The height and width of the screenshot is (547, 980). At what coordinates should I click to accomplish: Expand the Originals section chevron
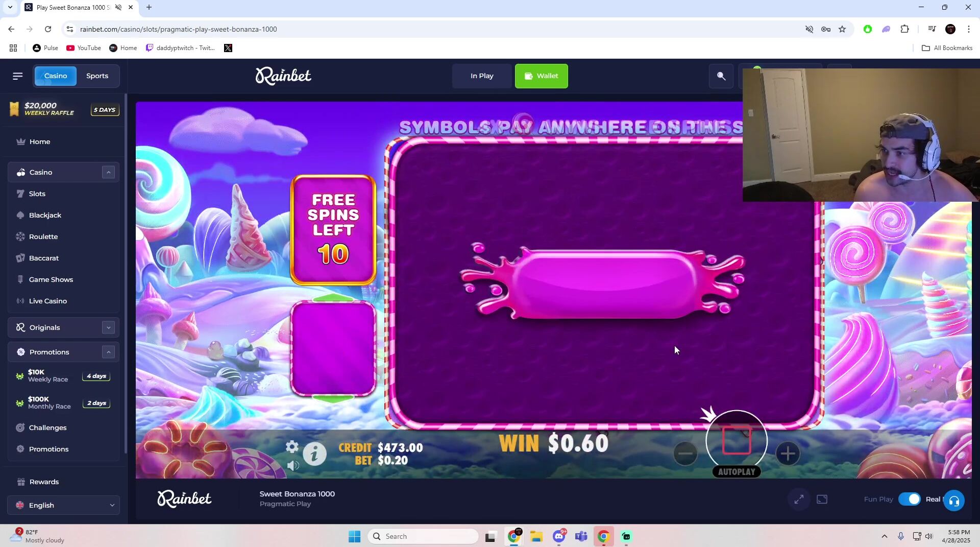[x=108, y=328]
